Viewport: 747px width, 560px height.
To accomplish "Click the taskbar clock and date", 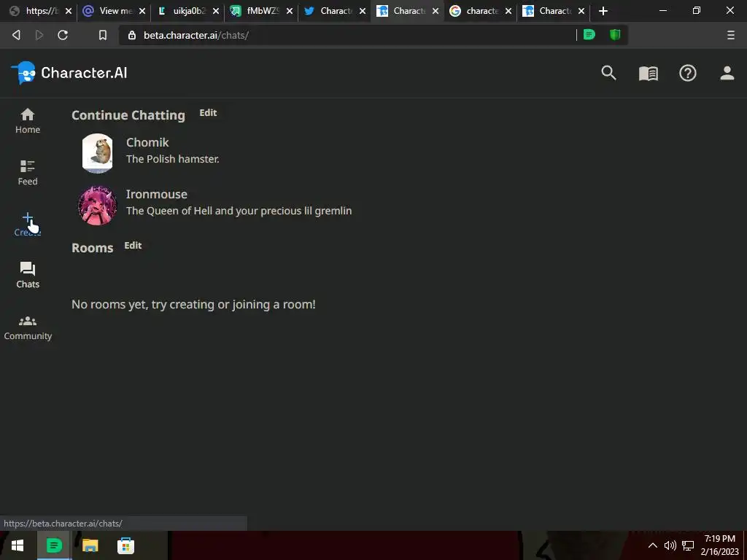I will click(719, 545).
